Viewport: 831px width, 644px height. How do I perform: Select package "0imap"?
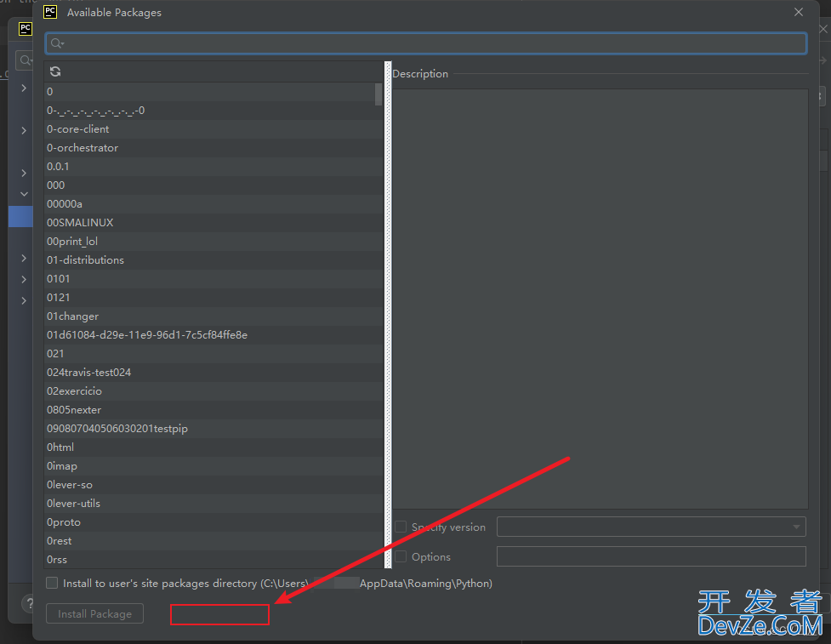213,466
